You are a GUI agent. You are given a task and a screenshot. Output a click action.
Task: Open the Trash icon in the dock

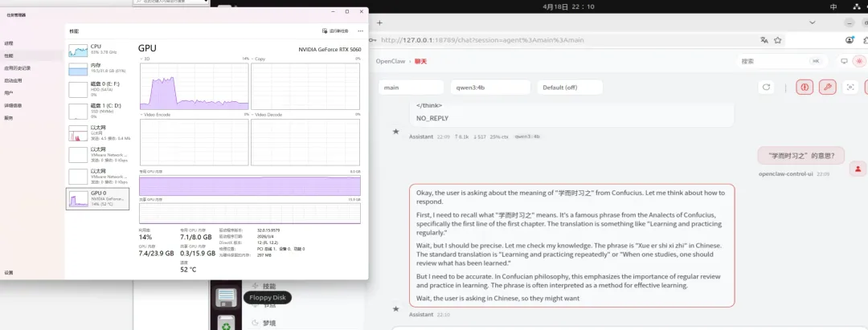pos(225,324)
